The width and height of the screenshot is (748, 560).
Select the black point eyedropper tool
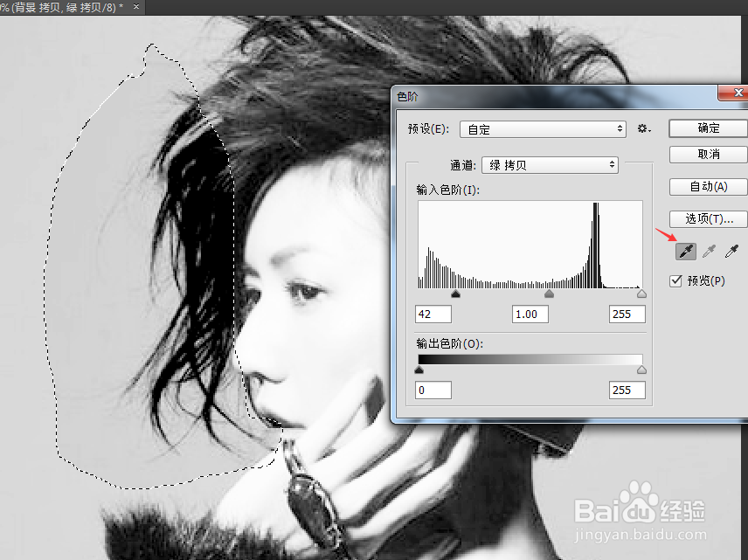[x=684, y=251]
